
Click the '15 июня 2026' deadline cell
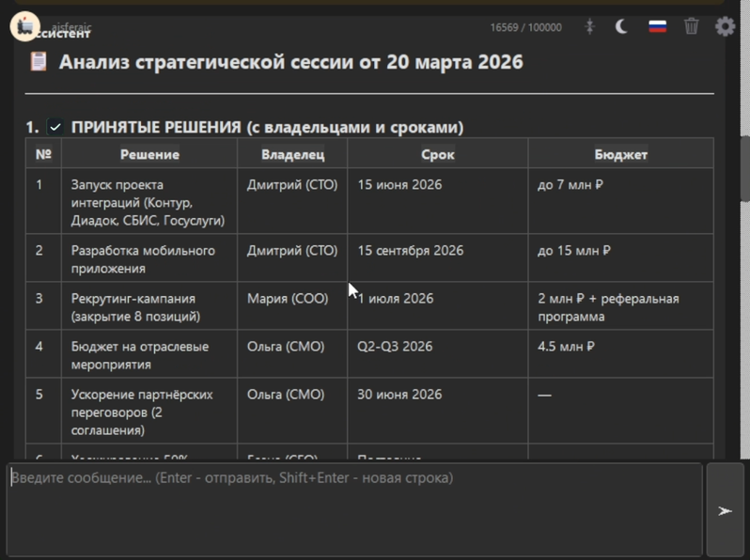tap(399, 185)
